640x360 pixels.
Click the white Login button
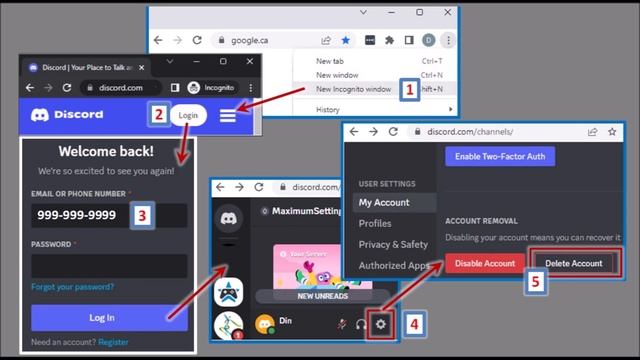[x=188, y=115]
